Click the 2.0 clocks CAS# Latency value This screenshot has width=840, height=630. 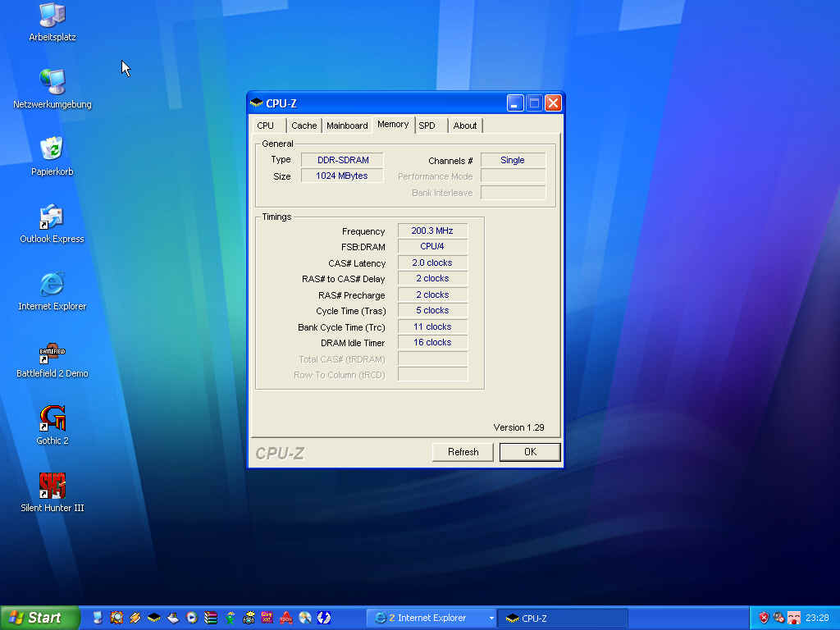433,262
